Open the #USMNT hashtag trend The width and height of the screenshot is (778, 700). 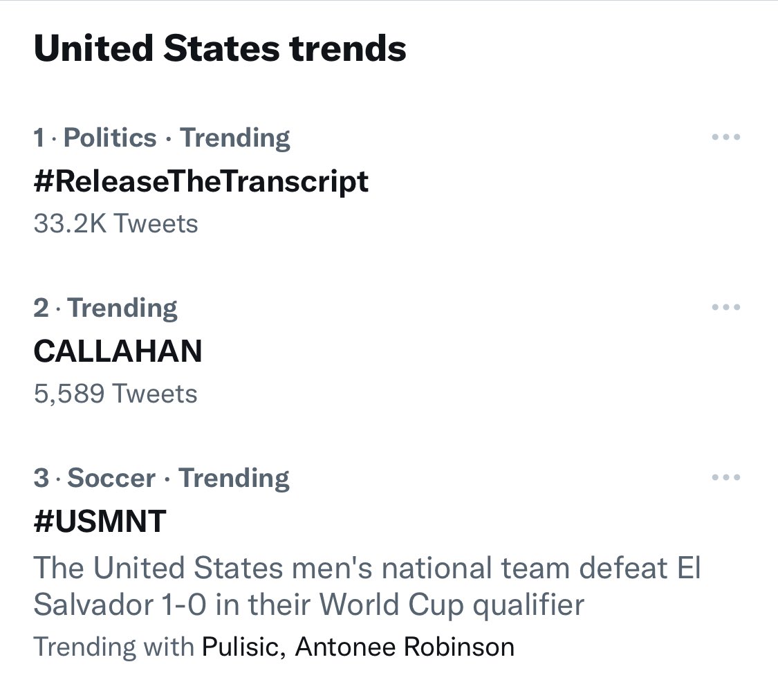coord(100,521)
